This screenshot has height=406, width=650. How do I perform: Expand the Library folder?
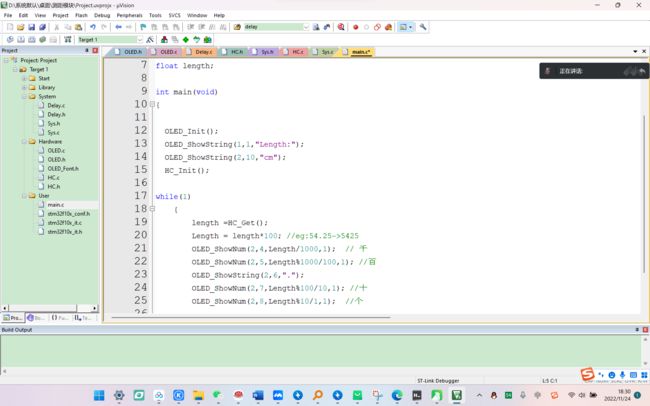pos(24,88)
